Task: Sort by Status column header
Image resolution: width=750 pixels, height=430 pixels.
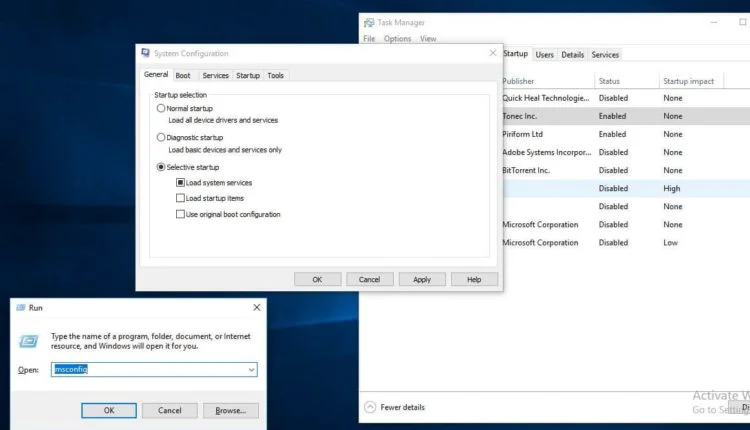Action: click(627, 81)
